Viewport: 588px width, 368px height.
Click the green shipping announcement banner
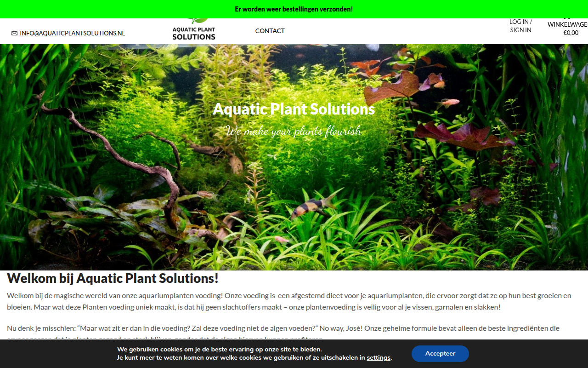pos(294,9)
